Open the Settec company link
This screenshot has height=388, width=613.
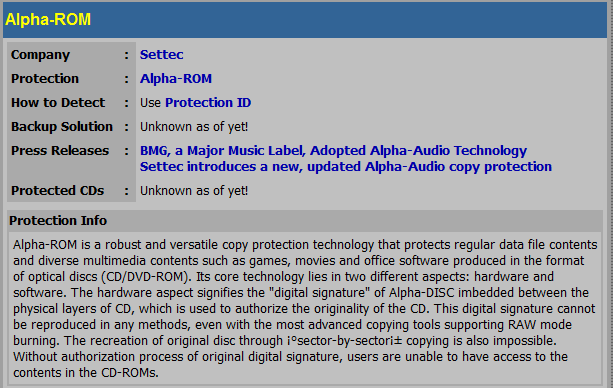[x=161, y=55]
